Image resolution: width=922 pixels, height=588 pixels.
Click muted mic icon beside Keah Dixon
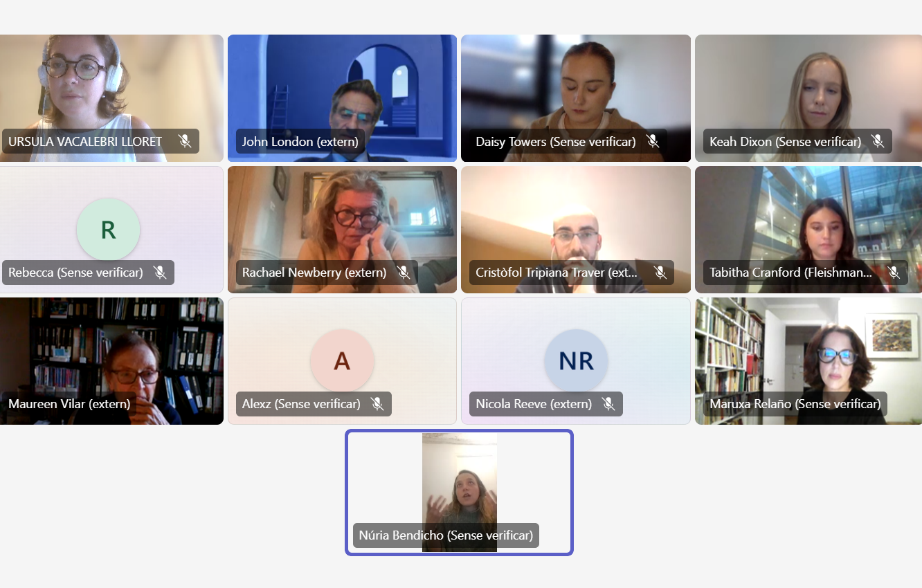click(x=878, y=141)
